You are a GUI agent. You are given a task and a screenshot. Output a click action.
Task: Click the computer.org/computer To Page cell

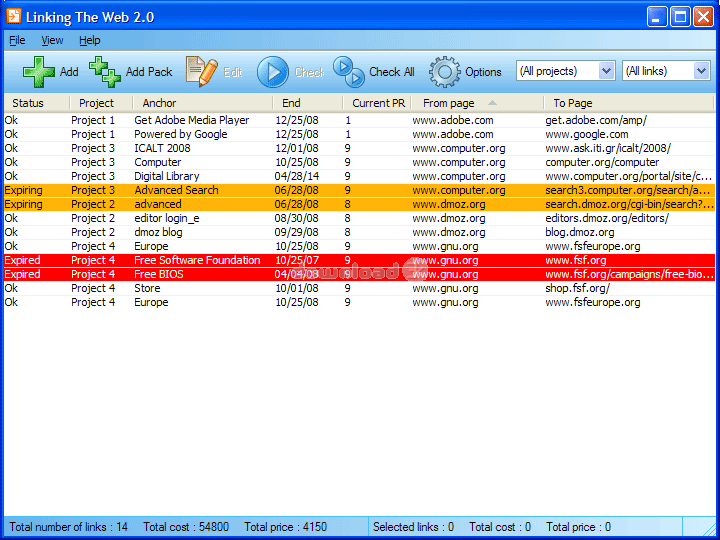(602, 163)
